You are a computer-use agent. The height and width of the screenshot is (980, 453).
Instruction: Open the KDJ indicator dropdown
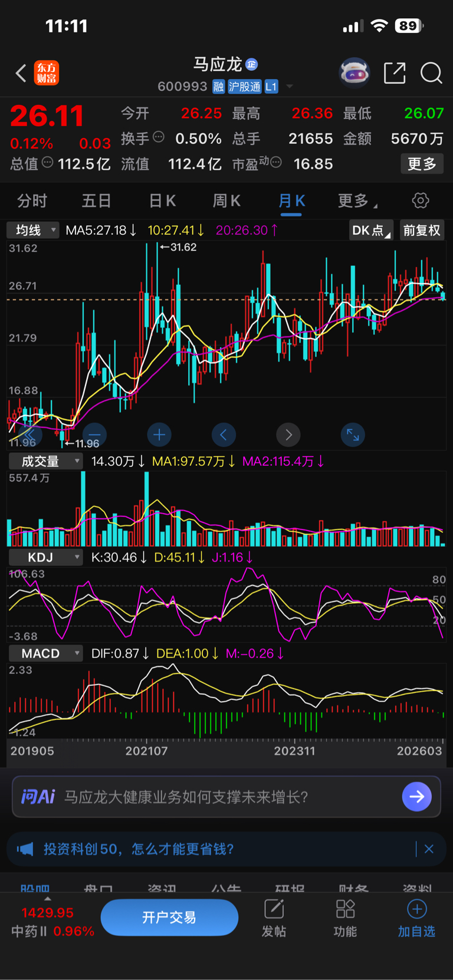[x=45, y=557]
